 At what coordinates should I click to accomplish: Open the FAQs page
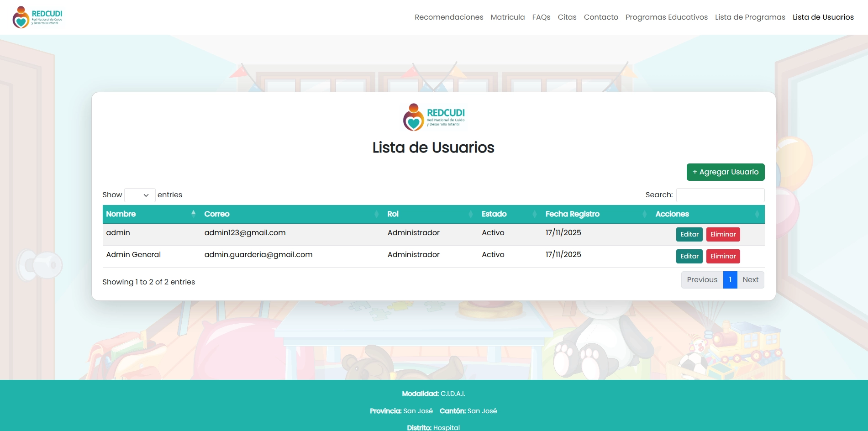541,17
